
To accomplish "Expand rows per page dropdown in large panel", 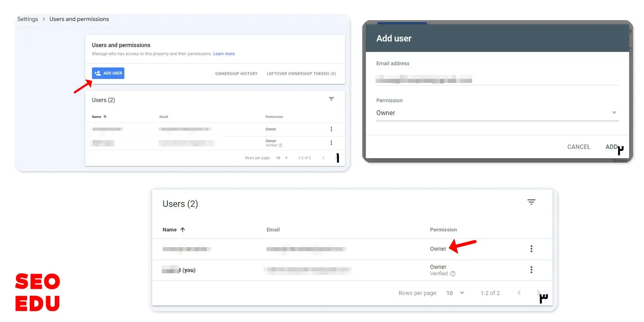I will tap(462, 293).
